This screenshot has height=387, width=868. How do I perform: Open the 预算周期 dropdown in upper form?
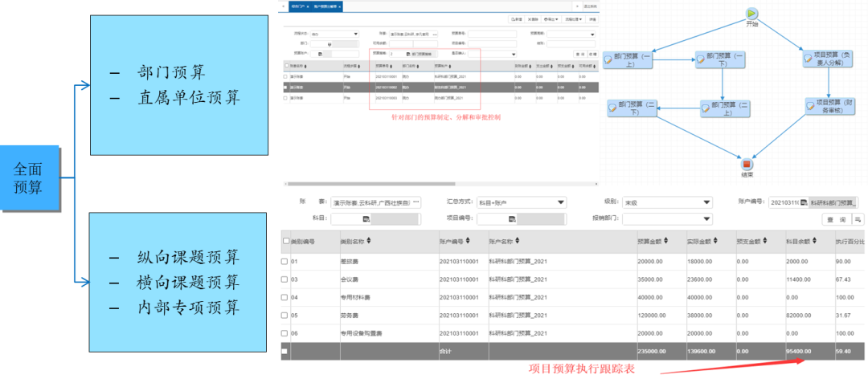(x=571, y=34)
